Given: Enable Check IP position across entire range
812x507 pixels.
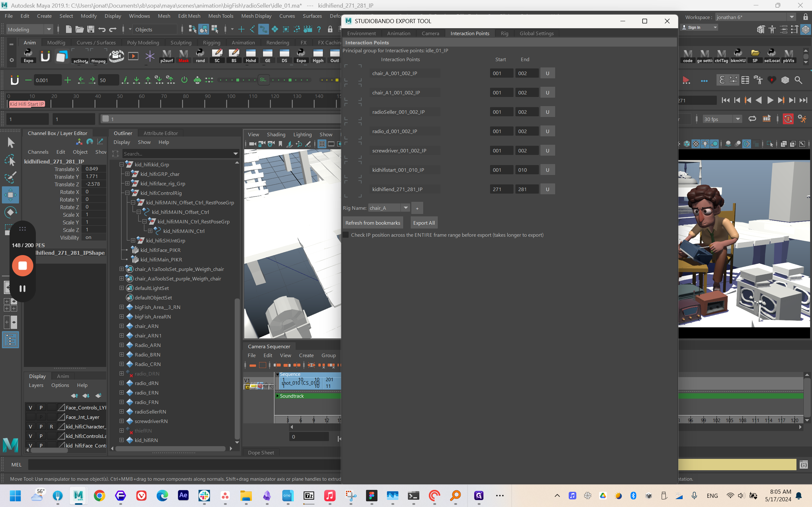Looking at the screenshot, I should tap(346, 235).
